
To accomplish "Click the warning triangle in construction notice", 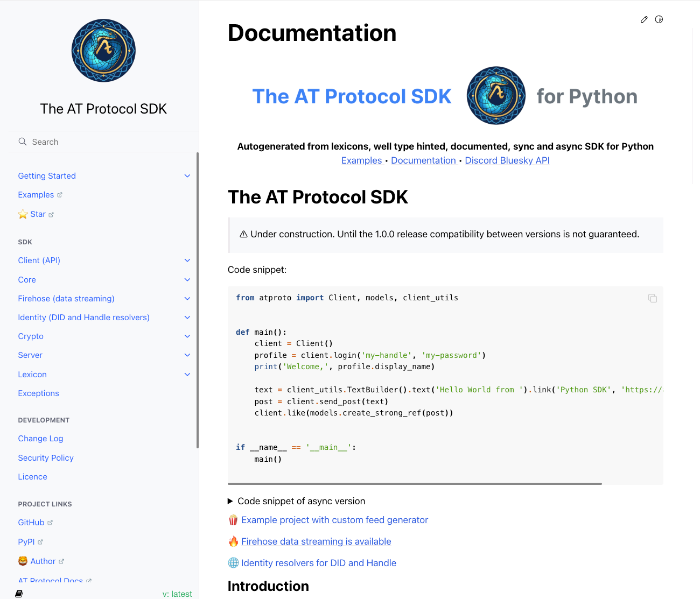I will click(x=243, y=234).
